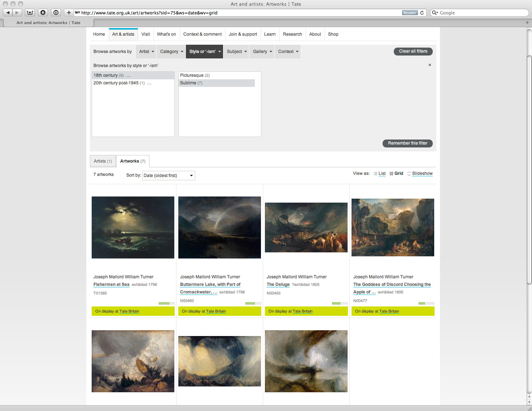The image size is (532, 411).
Task: Expand the ellipsis beside 20th century post-1945
Action: click(149, 83)
